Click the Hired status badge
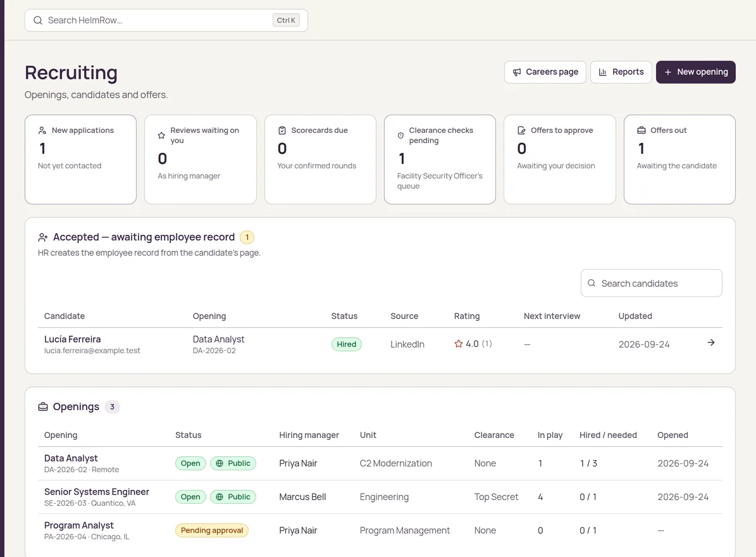 [346, 344]
